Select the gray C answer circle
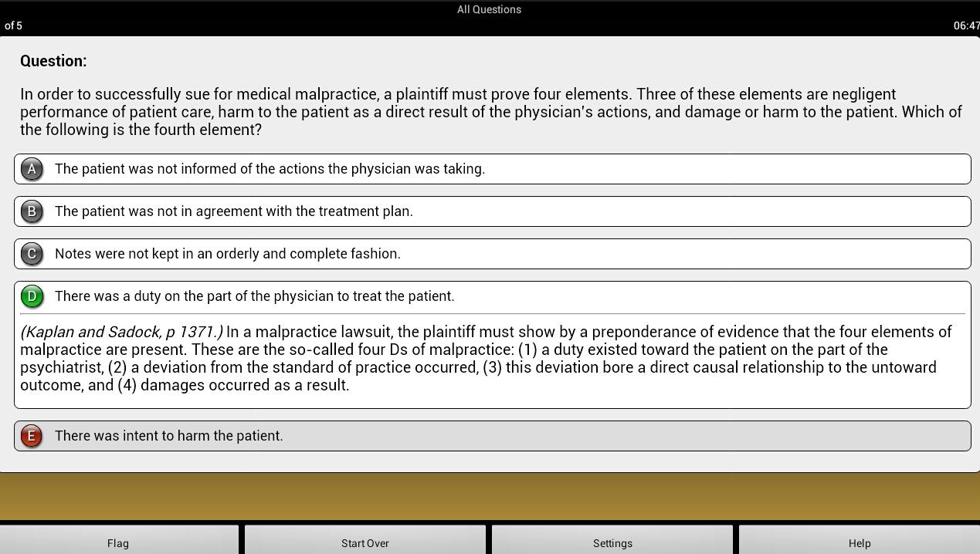The height and width of the screenshot is (554, 980). coord(32,254)
